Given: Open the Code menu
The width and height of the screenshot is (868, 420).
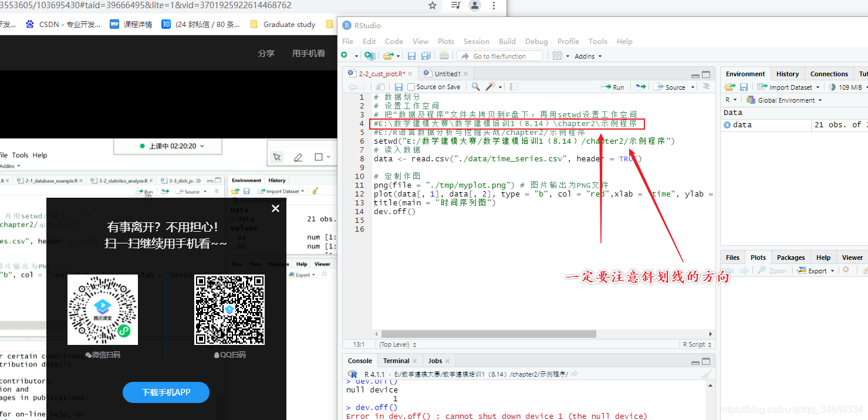Looking at the screenshot, I should 394,41.
